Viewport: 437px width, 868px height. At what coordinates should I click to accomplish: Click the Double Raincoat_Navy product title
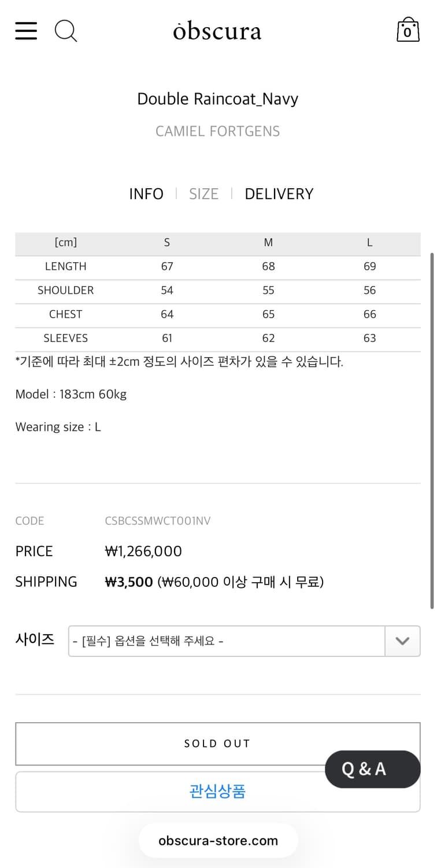[x=217, y=99]
